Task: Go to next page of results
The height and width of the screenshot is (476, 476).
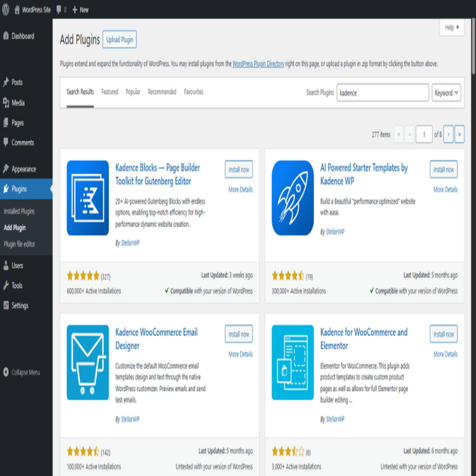Action: (x=449, y=134)
